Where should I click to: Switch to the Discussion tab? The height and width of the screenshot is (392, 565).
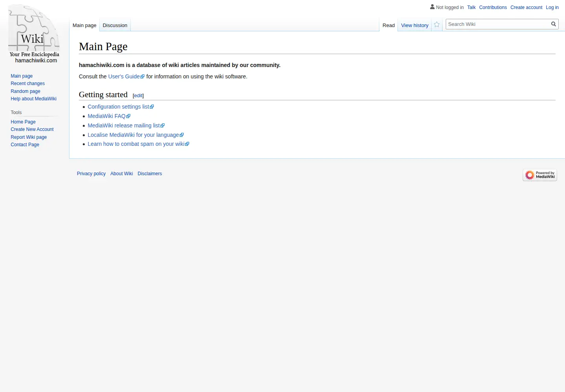[115, 25]
